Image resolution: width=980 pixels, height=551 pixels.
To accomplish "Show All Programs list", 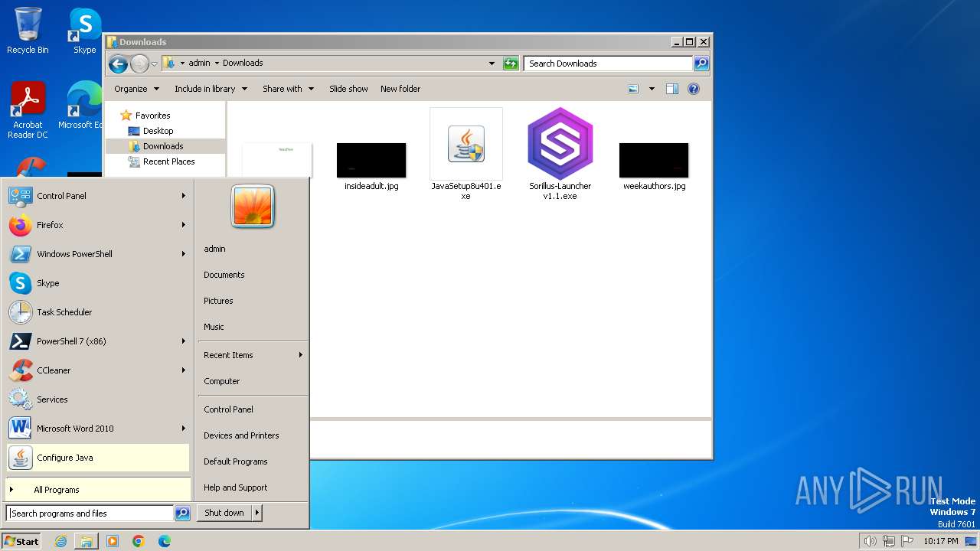I will coord(98,490).
